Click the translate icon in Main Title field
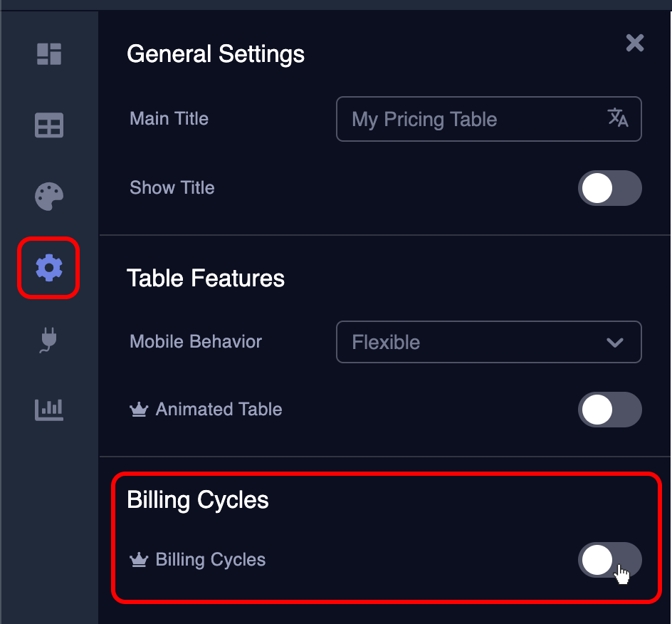 tap(617, 118)
